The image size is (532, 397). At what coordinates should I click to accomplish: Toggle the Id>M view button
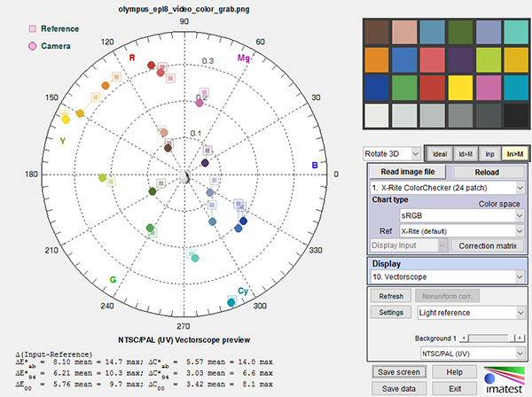pos(465,154)
